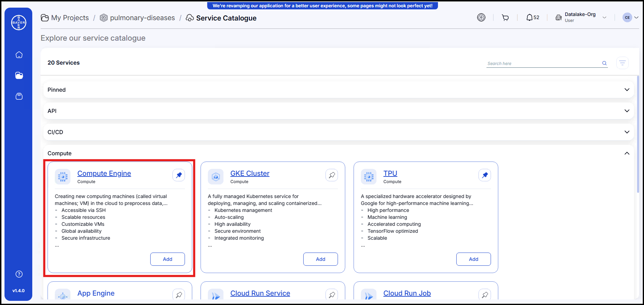This screenshot has height=305, width=644.
Task: Pin the Cloud Run Job service
Action: coord(485,295)
